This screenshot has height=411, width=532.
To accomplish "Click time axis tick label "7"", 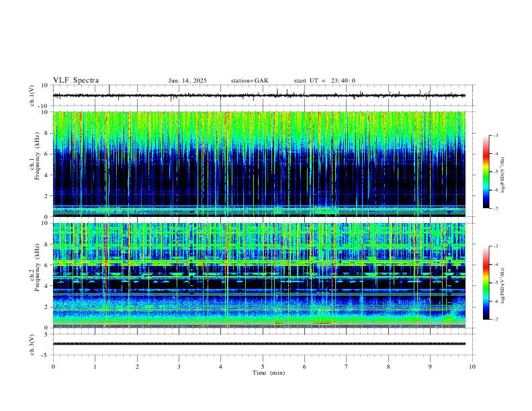I will pyautogui.click(x=347, y=367).
